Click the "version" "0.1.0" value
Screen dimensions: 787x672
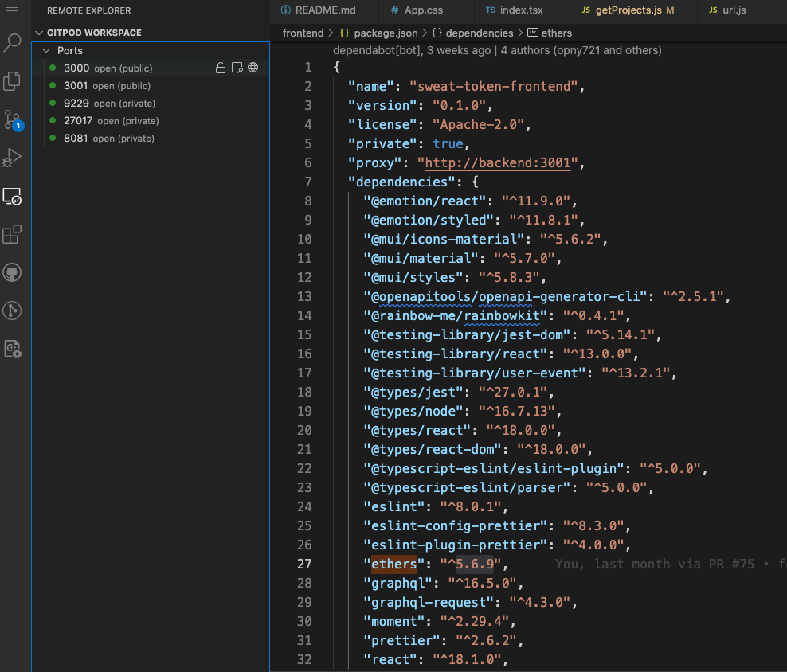click(460, 105)
